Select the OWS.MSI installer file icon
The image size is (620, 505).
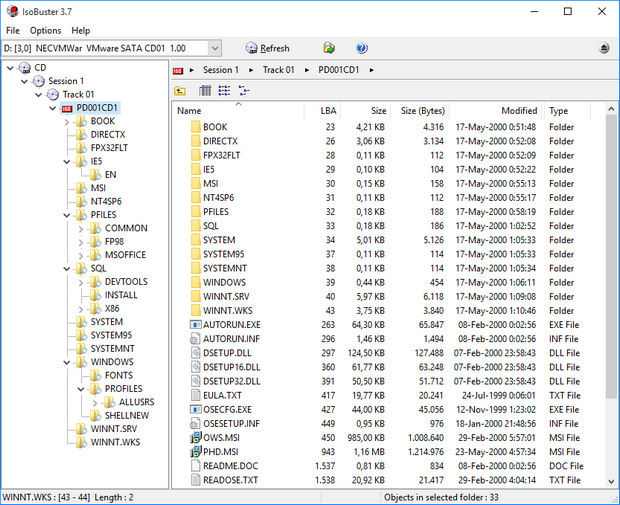[x=196, y=437]
